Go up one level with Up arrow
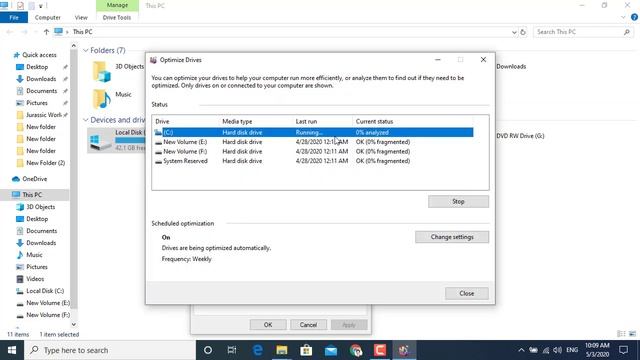The image size is (640, 360). pos(46,32)
